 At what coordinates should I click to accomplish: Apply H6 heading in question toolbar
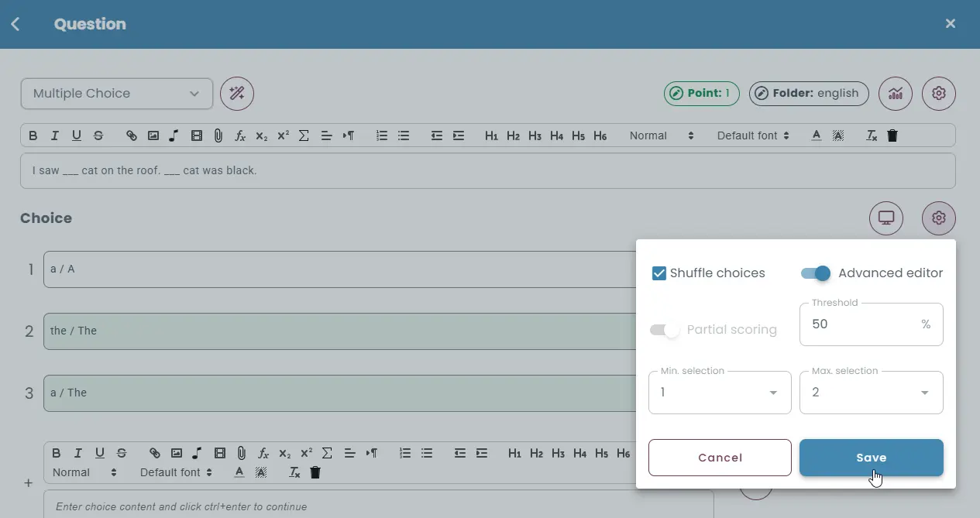[x=600, y=136]
